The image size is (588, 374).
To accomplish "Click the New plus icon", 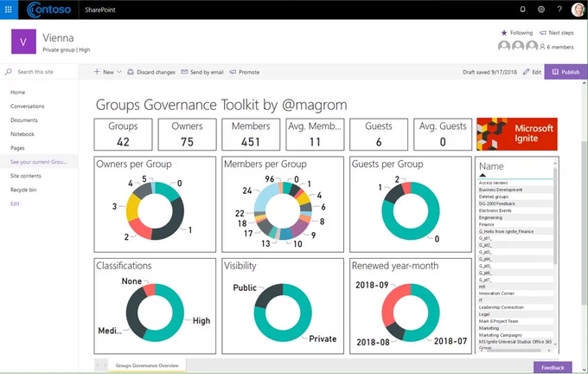I will point(97,72).
